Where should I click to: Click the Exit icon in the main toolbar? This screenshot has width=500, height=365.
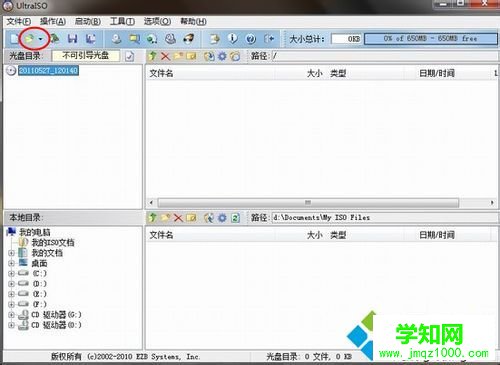tap(269, 39)
